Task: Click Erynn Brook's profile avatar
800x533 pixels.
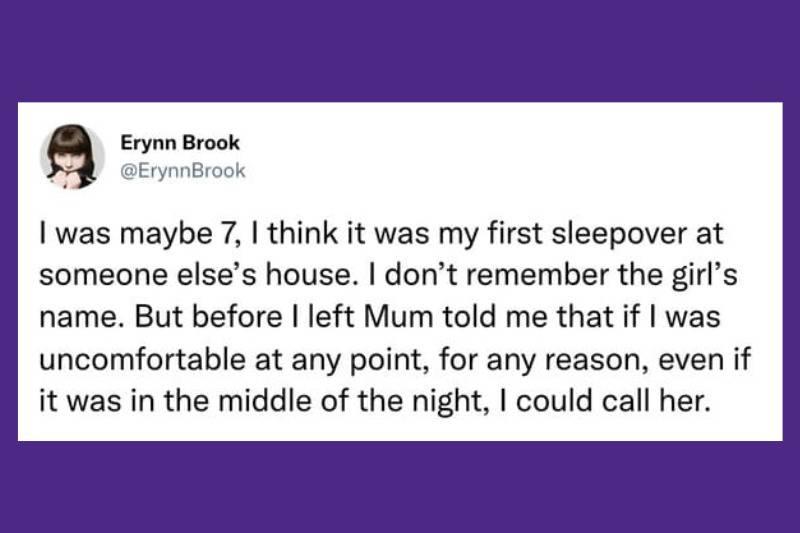Action: (72, 157)
